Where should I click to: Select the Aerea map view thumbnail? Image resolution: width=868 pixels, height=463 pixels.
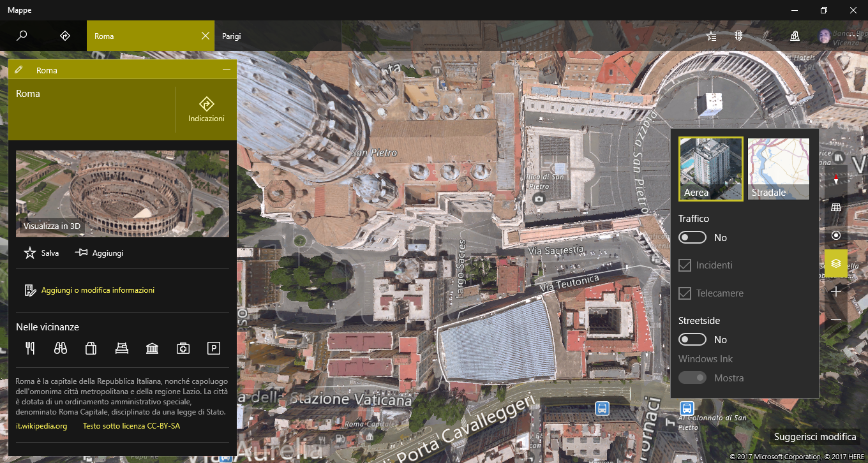point(711,169)
